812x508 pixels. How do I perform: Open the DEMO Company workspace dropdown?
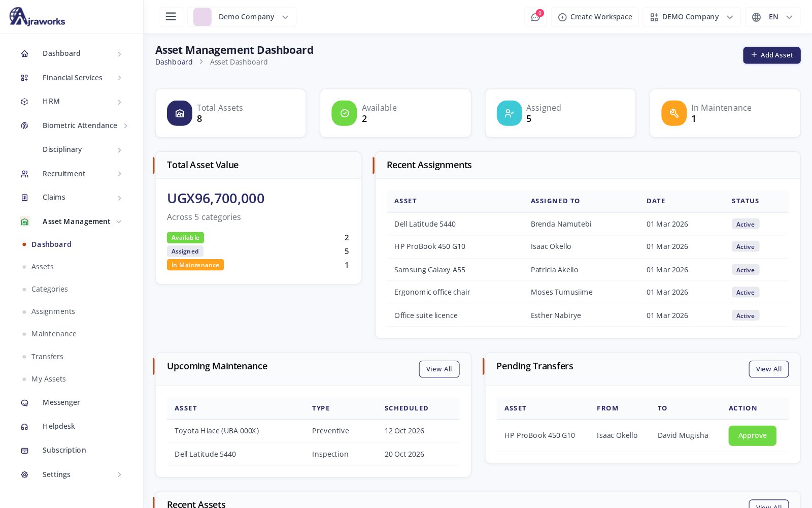pyautogui.click(x=692, y=17)
